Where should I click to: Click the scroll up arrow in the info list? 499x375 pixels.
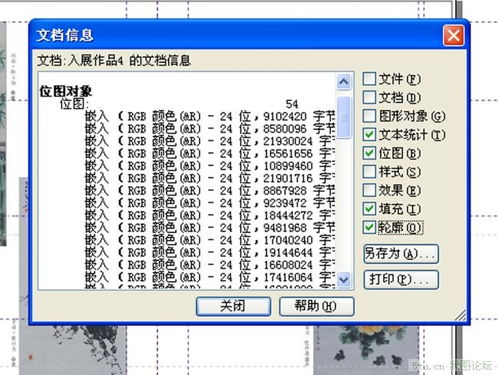pos(344,82)
